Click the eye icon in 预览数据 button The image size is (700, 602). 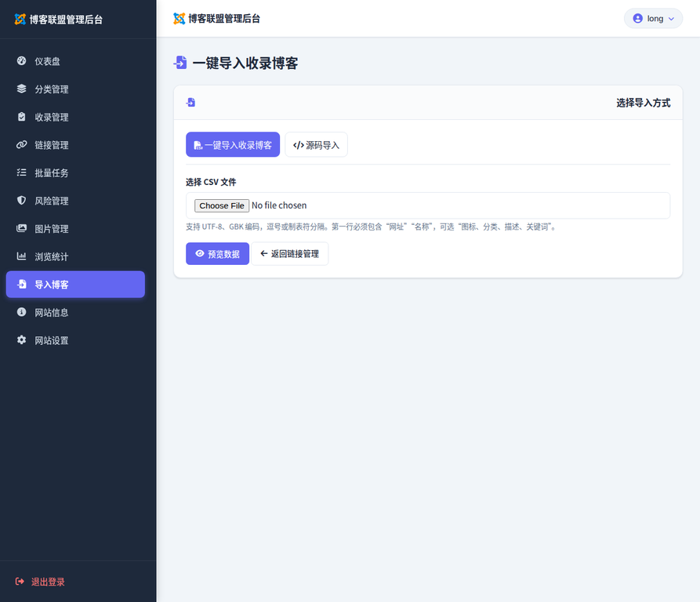click(200, 253)
